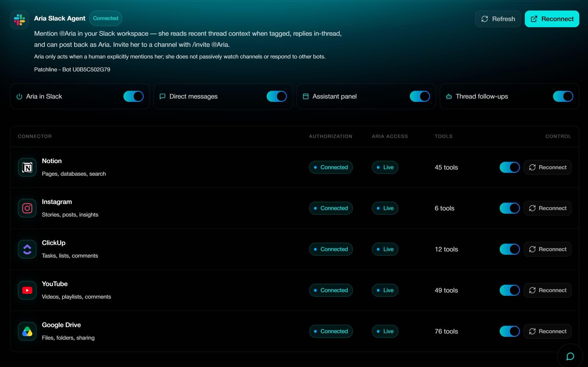Click the "12 tools" count for ClickUp
Viewport: 588px width, 367px height.
coord(446,249)
